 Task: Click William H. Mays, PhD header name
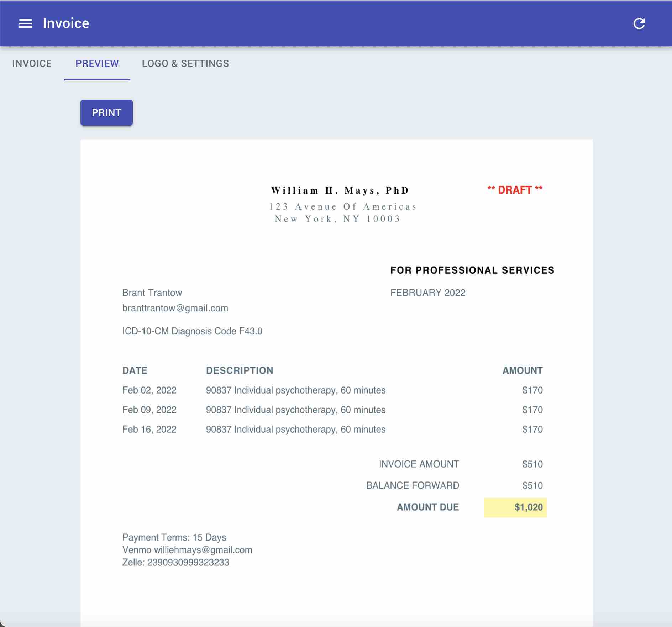coord(340,190)
